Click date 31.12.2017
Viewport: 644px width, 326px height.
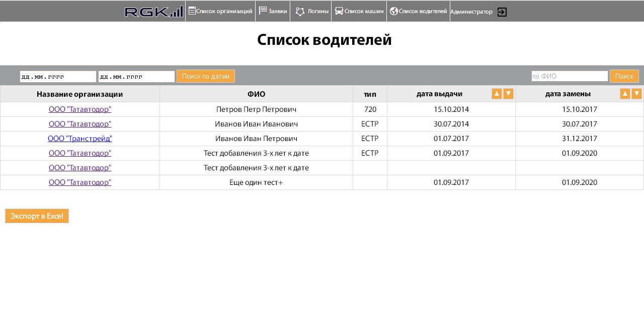[580, 139]
